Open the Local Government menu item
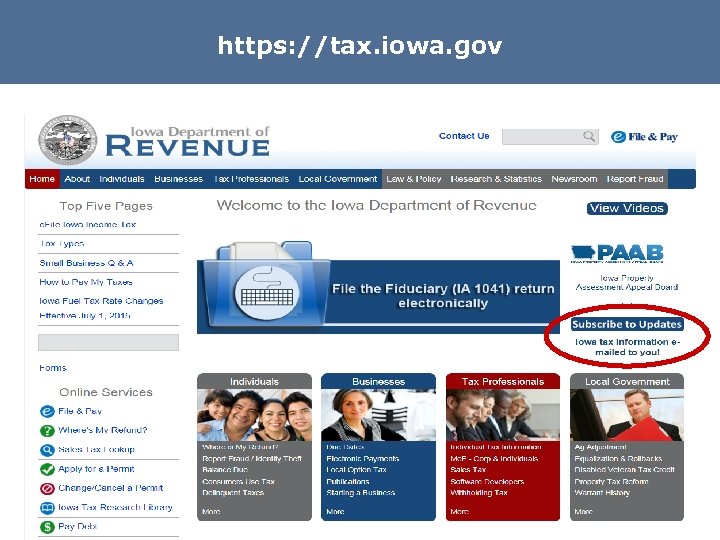This screenshot has height=540, width=720. pos(338,179)
